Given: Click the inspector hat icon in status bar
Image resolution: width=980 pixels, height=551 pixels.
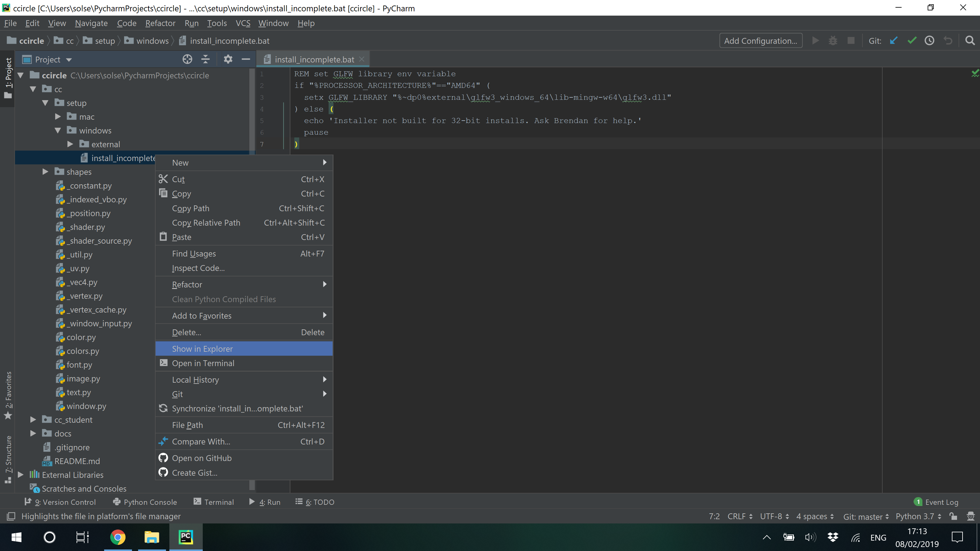Looking at the screenshot, I should (x=971, y=516).
